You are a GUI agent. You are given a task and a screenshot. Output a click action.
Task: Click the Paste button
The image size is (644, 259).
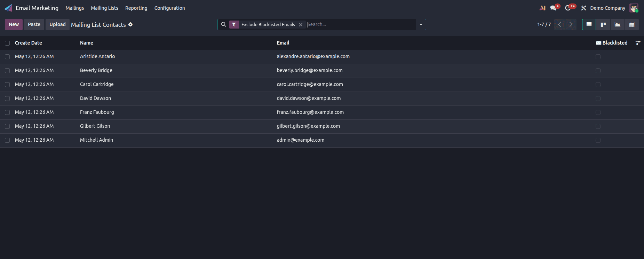(34, 24)
